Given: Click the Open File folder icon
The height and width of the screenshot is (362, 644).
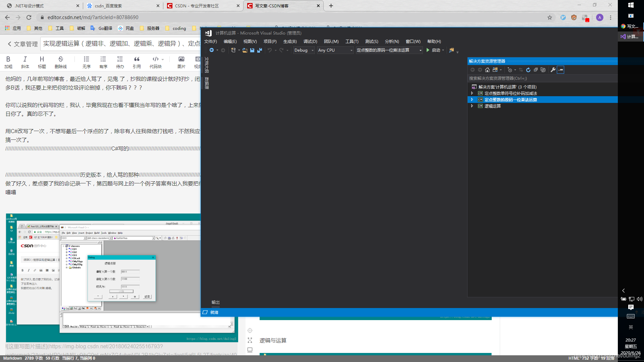Looking at the screenshot, I should pos(245,50).
